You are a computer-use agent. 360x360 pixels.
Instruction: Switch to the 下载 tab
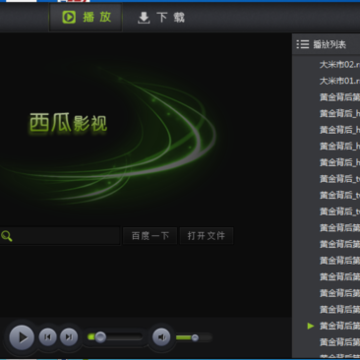(161, 17)
